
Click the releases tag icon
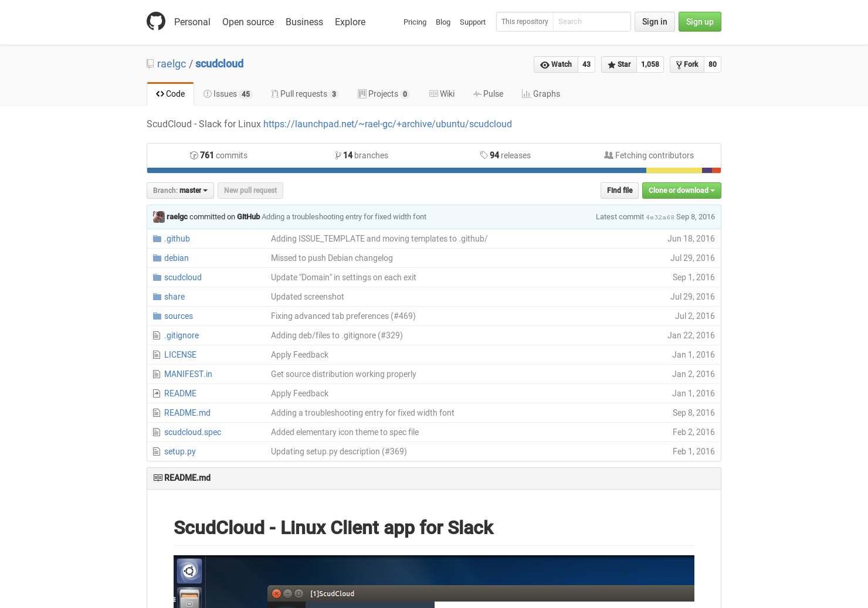point(484,155)
